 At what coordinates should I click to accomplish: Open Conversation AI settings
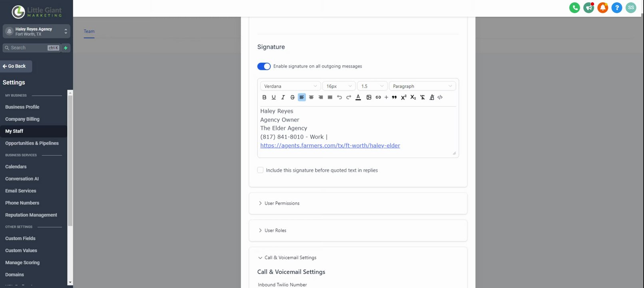coord(22,179)
